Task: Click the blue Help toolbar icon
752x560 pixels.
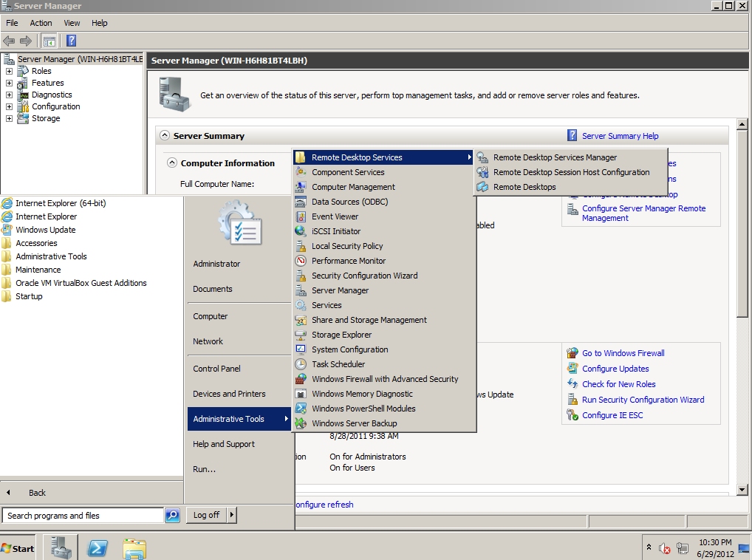Action: (x=72, y=41)
